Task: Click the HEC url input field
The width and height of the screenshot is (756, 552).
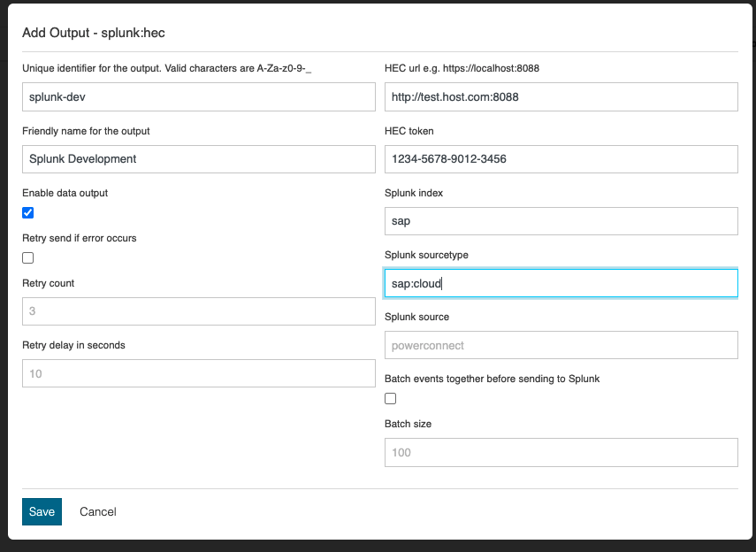Action: click(x=561, y=97)
